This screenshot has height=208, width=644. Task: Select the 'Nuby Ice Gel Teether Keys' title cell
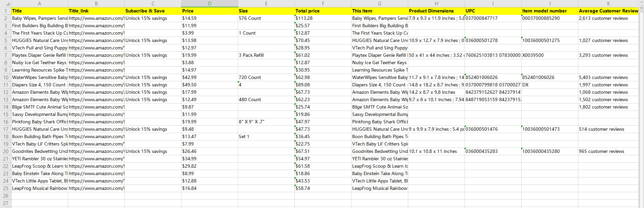point(40,63)
